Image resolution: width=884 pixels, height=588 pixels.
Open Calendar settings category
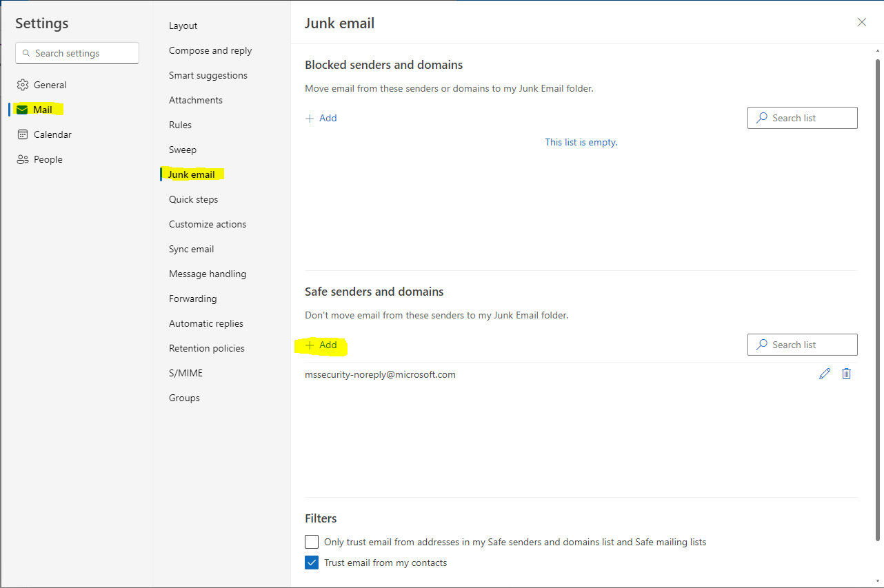43,134
